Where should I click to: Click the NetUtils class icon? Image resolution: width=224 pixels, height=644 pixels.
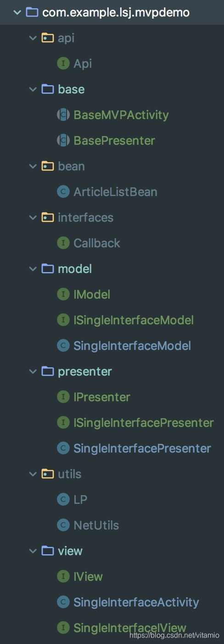pos(63,525)
